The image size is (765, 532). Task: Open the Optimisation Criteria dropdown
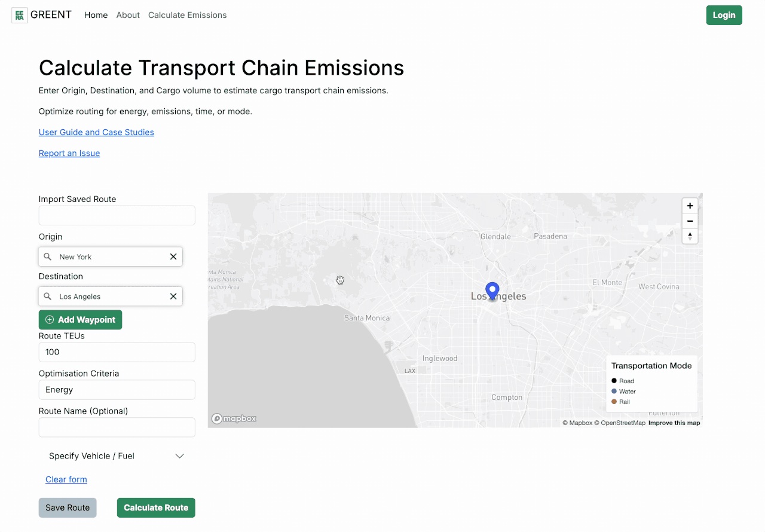pos(117,390)
